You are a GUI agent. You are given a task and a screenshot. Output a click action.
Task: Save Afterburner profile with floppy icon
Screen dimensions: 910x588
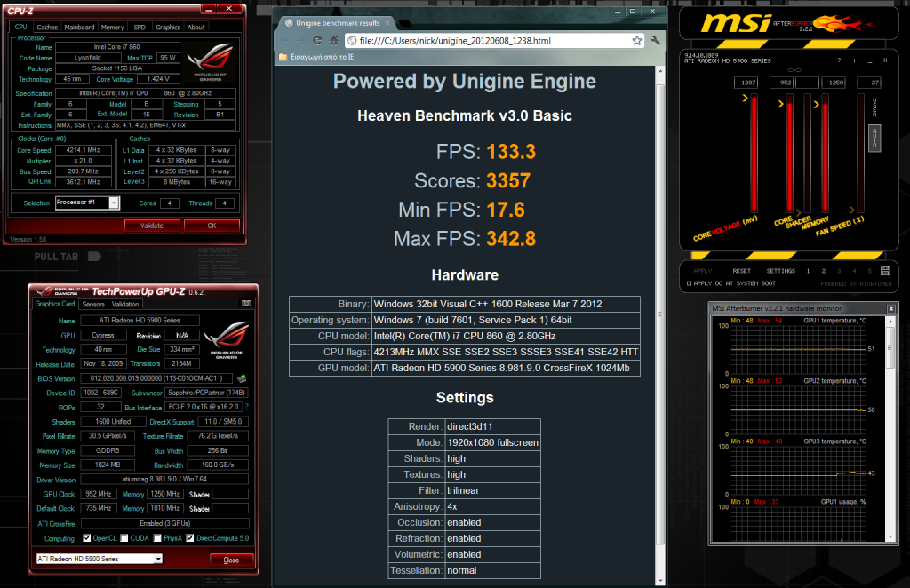click(x=885, y=271)
